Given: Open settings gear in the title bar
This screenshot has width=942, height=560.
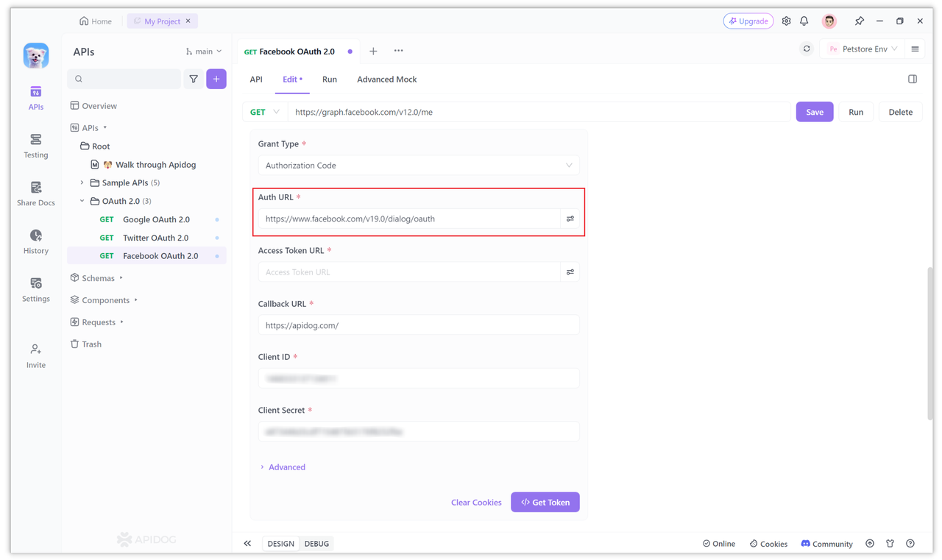Looking at the screenshot, I should (786, 21).
